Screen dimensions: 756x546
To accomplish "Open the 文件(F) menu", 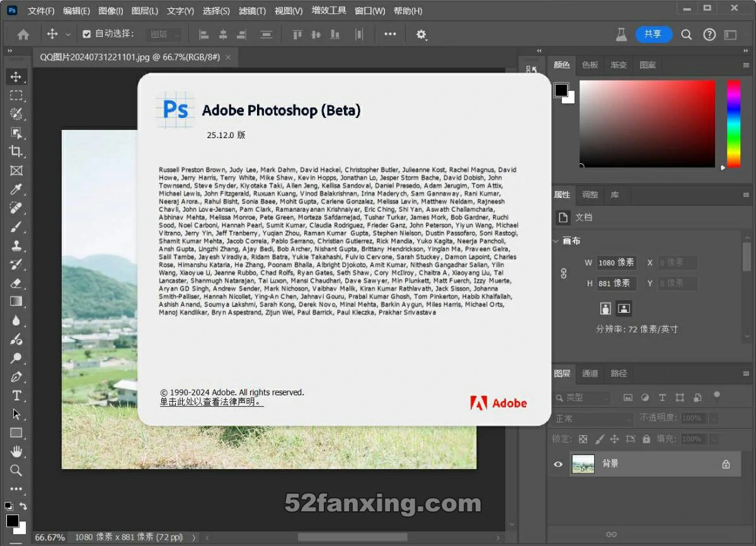I will click(x=41, y=11).
